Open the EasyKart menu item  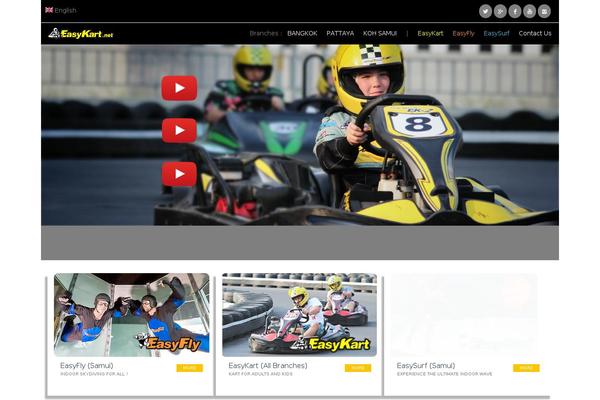point(430,33)
